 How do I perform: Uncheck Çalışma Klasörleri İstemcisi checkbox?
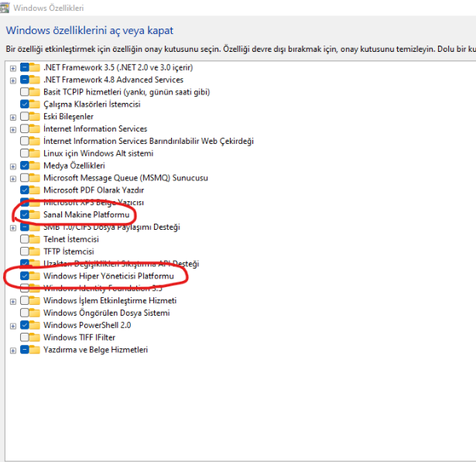25,104
